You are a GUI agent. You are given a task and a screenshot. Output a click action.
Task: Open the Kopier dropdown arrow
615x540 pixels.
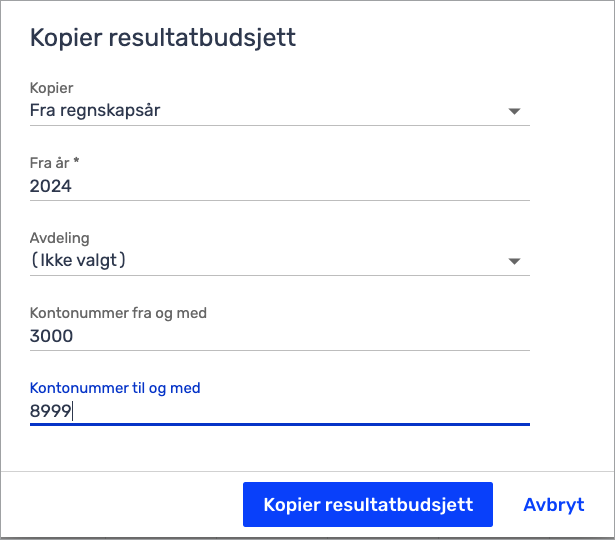[x=514, y=111]
